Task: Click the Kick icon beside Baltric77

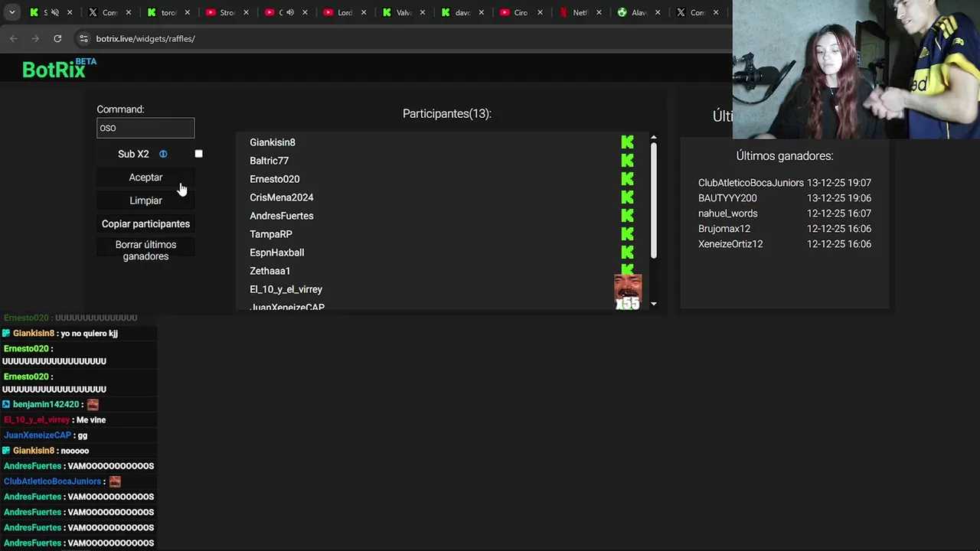Action: pos(627,161)
